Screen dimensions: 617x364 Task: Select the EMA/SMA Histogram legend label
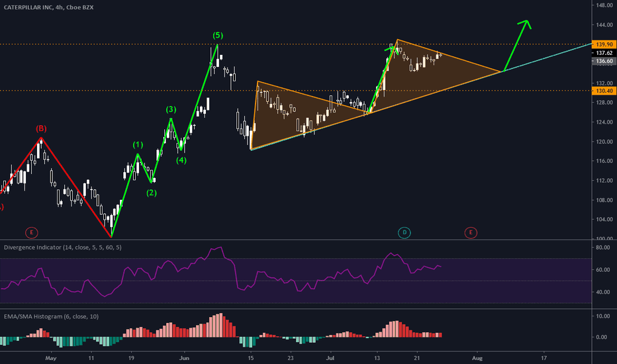pos(51,316)
